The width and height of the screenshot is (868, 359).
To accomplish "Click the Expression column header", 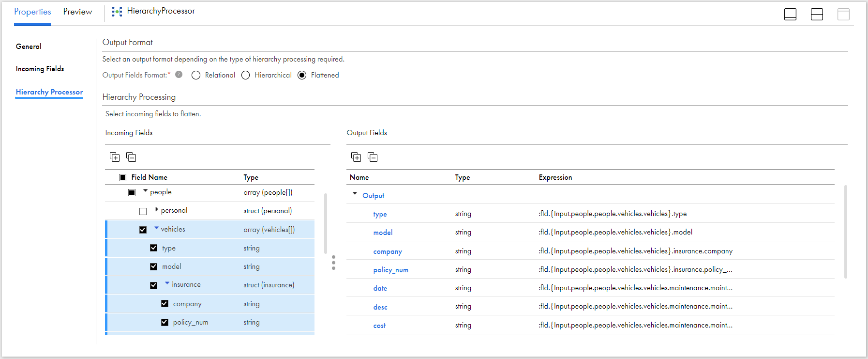I will [x=555, y=177].
